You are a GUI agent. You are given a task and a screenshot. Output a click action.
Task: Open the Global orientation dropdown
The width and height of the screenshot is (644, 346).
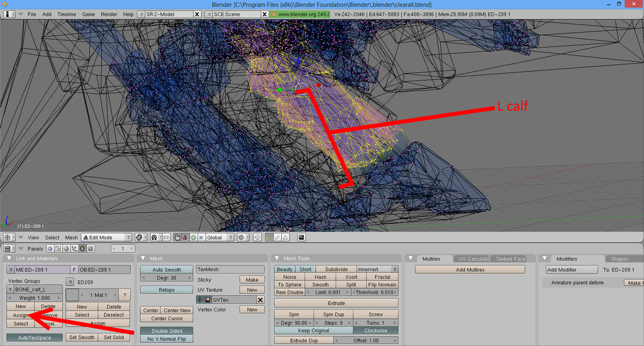click(219, 238)
